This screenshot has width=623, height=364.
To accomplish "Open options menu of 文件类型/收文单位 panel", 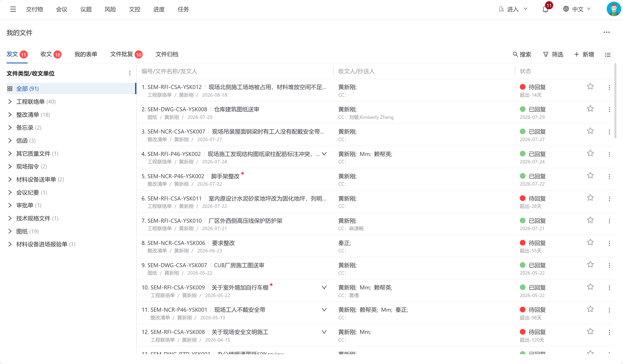I will tap(130, 73).
